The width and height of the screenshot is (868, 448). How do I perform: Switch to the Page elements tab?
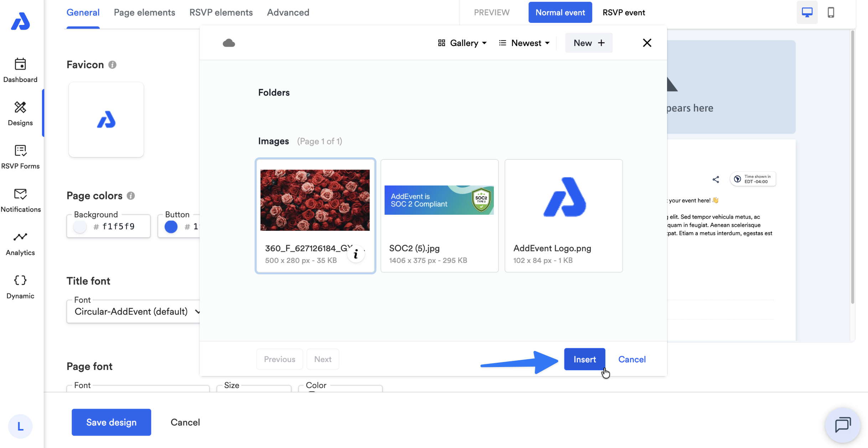click(x=144, y=12)
